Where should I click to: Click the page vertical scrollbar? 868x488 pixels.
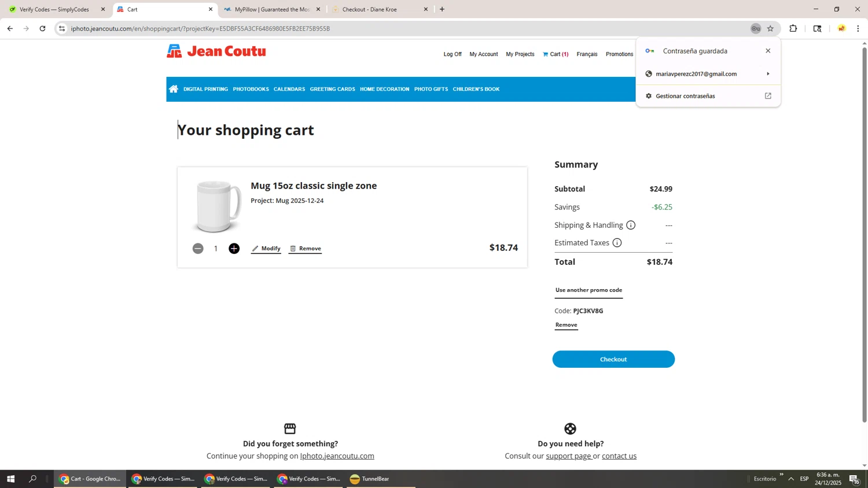(x=865, y=234)
